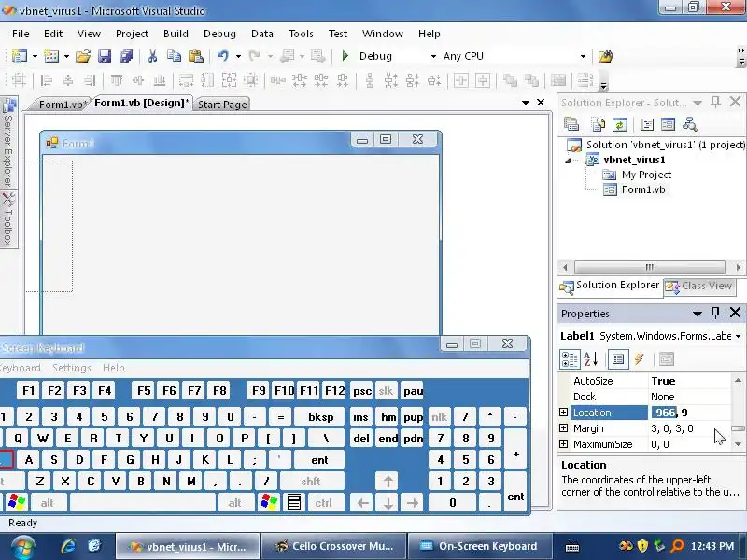Click the Align Lefts layout icon

click(x=46, y=80)
